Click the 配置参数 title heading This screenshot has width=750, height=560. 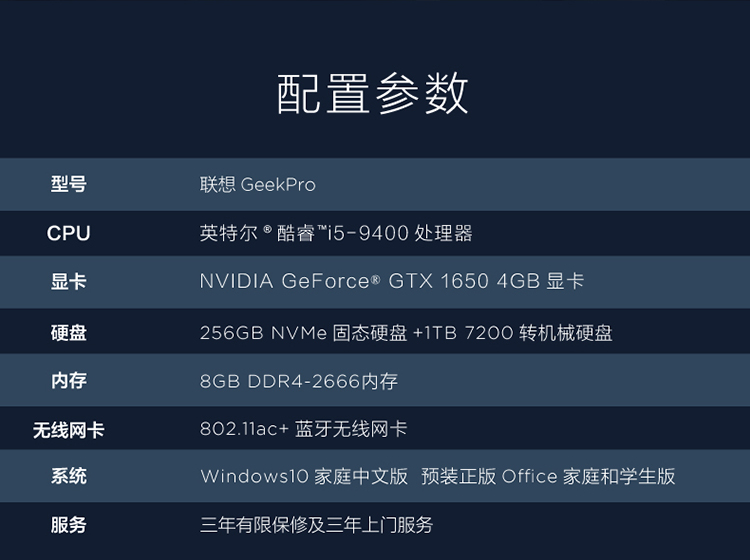pyautogui.click(x=373, y=94)
